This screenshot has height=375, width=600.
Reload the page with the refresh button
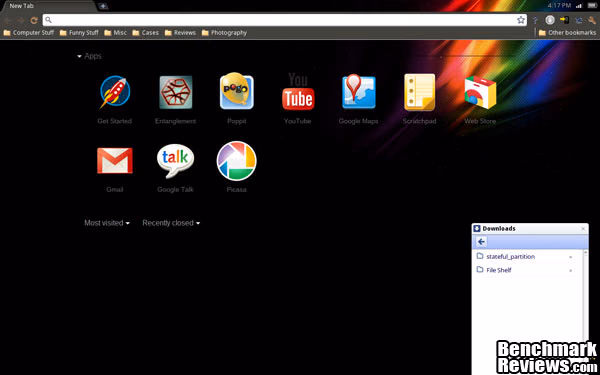[34, 20]
